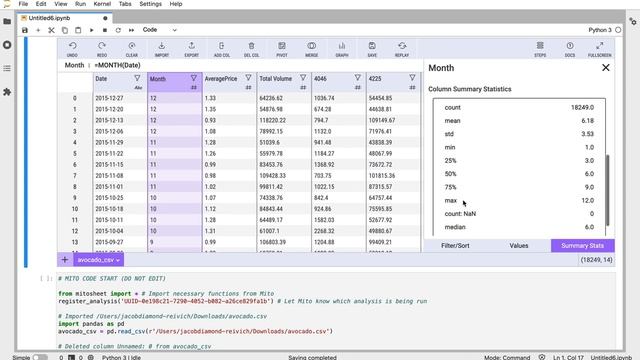Image resolution: width=640 pixels, height=360 pixels.
Task: Open the Graph icon
Action: click(342, 46)
